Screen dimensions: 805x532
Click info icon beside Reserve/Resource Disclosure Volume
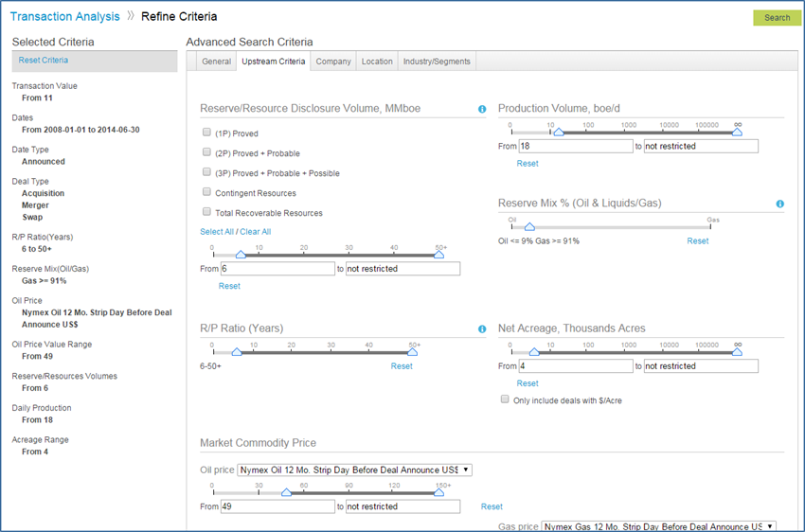click(x=482, y=110)
